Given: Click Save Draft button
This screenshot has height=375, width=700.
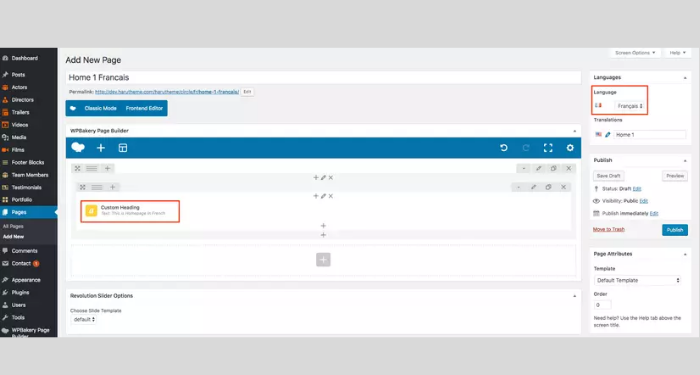Looking at the screenshot, I should [x=608, y=176].
